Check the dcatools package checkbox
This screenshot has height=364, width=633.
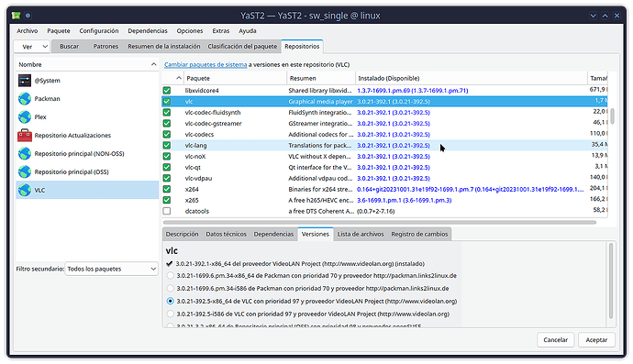[167, 211]
